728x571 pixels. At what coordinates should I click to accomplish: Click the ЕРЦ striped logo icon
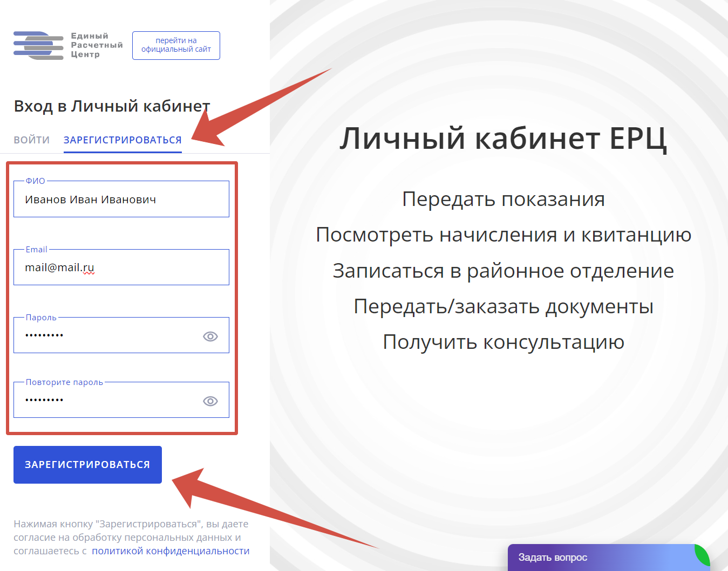[x=38, y=45]
